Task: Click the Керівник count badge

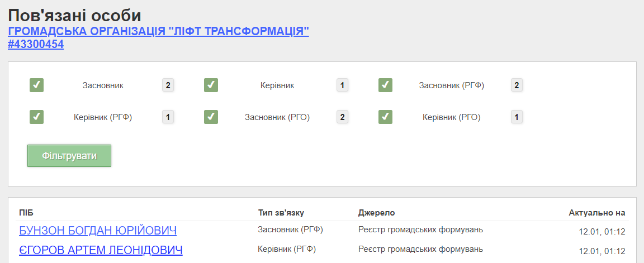Action: pos(342,85)
